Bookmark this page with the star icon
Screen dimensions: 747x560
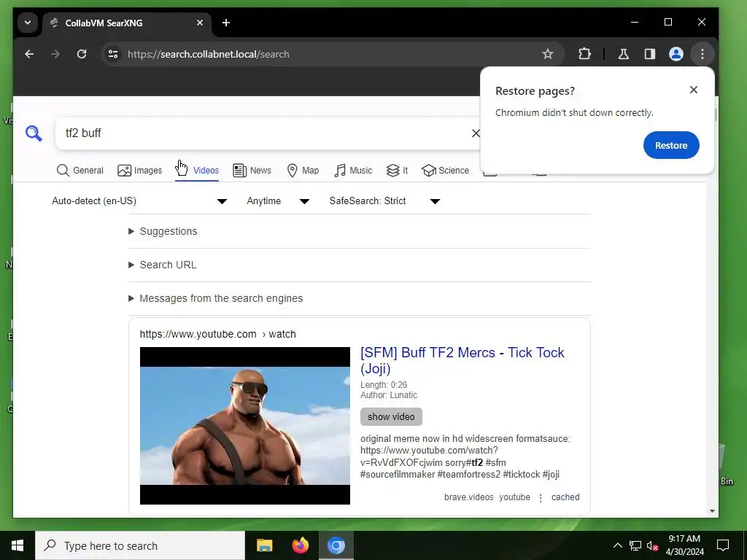coord(547,54)
